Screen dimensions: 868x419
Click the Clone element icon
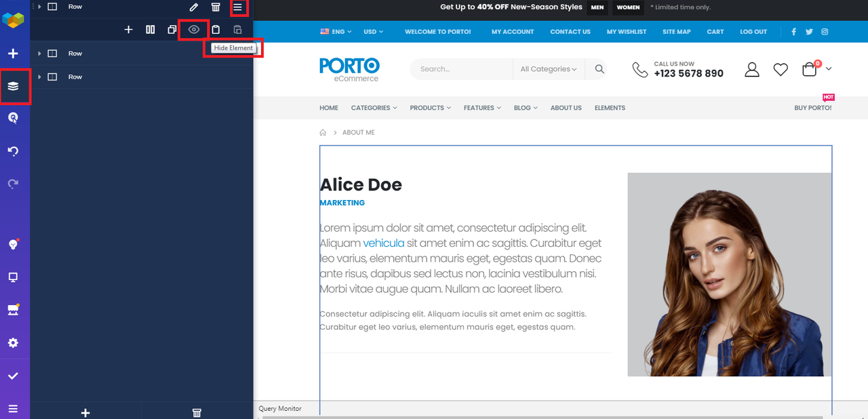point(172,30)
